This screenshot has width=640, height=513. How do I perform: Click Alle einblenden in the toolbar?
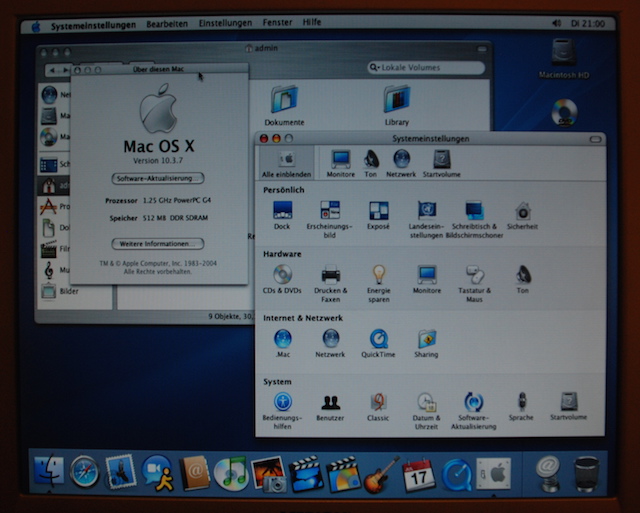[287, 163]
